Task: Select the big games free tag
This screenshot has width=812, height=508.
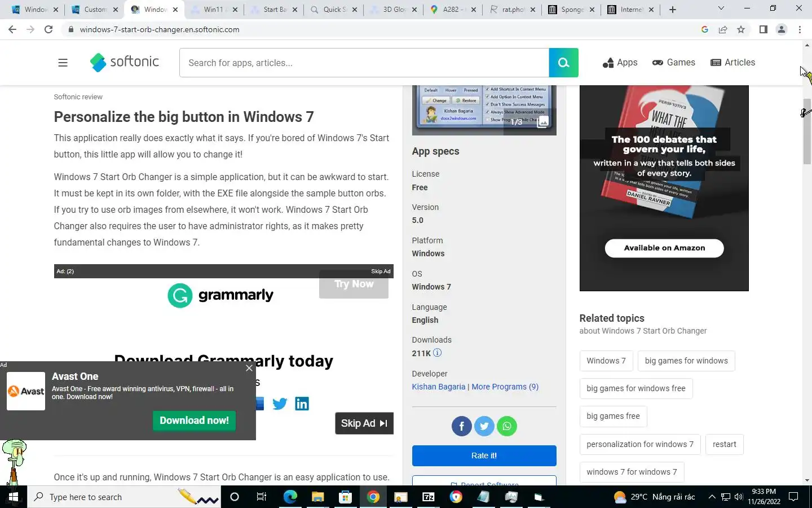Action: (613, 416)
